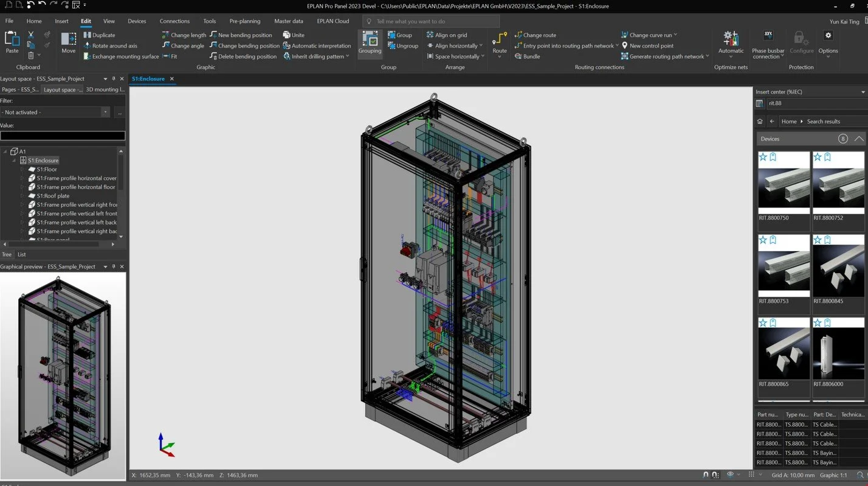This screenshot has width=868, height=486.
Task: Toggle favorite star on RIT.8800845
Action: click(818, 240)
